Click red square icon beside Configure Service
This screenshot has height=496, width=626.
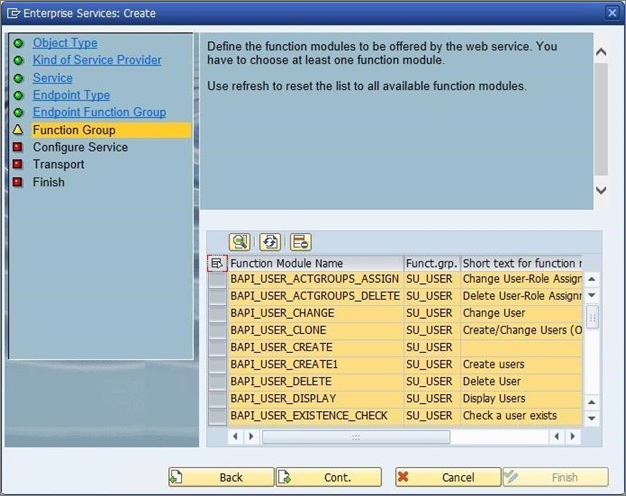[x=18, y=147]
